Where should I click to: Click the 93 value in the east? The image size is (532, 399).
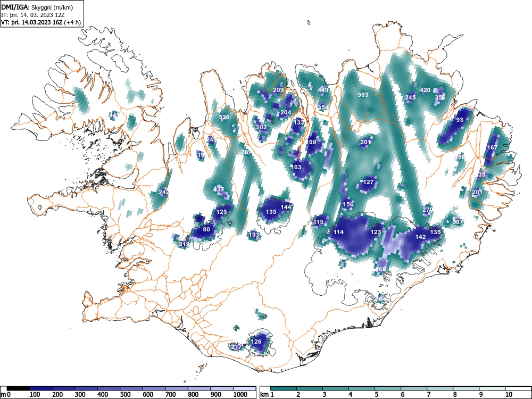(460, 120)
